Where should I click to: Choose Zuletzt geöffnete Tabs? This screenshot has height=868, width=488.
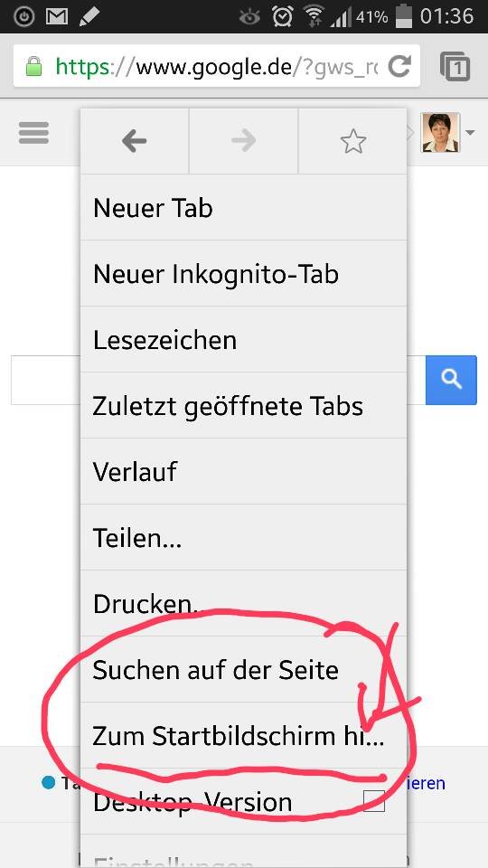click(x=243, y=405)
